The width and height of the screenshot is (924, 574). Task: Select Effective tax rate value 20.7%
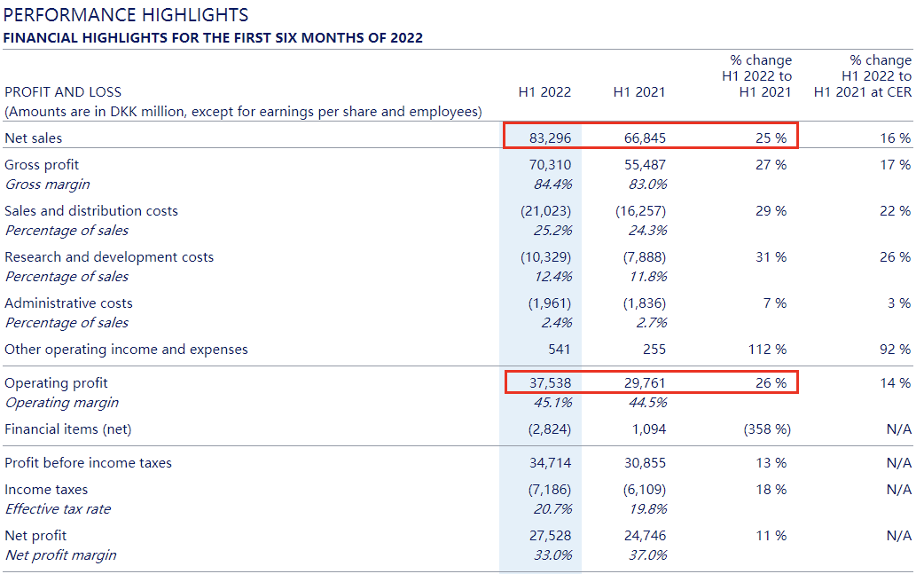click(x=552, y=508)
